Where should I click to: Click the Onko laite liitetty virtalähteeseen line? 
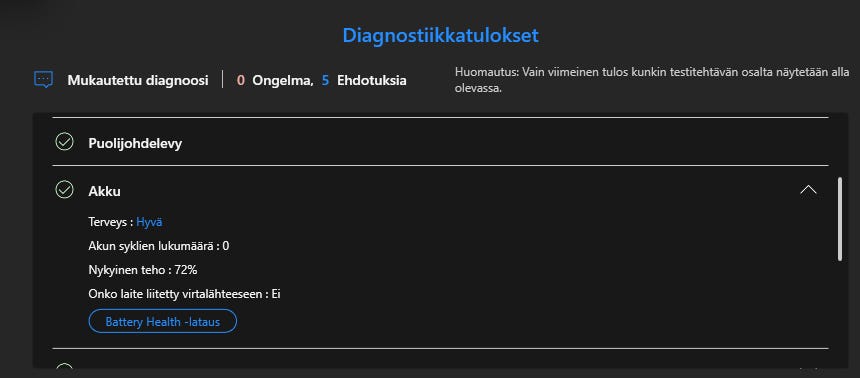[x=184, y=294]
